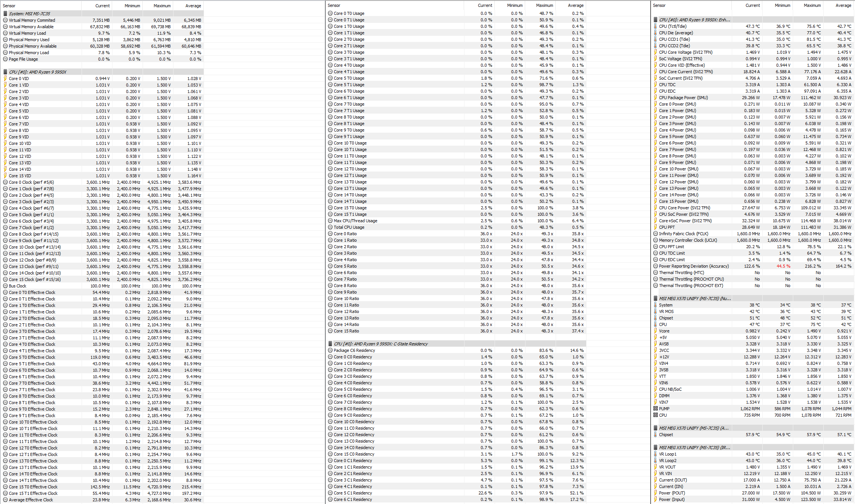This screenshot has width=855, height=504.
Task: Click the clock icon next to Core 0 Ratio
Action: pos(330,233)
